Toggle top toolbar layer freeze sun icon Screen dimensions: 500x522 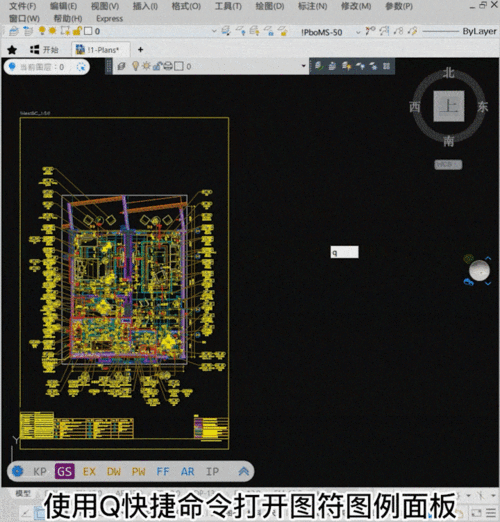click(x=53, y=31)
